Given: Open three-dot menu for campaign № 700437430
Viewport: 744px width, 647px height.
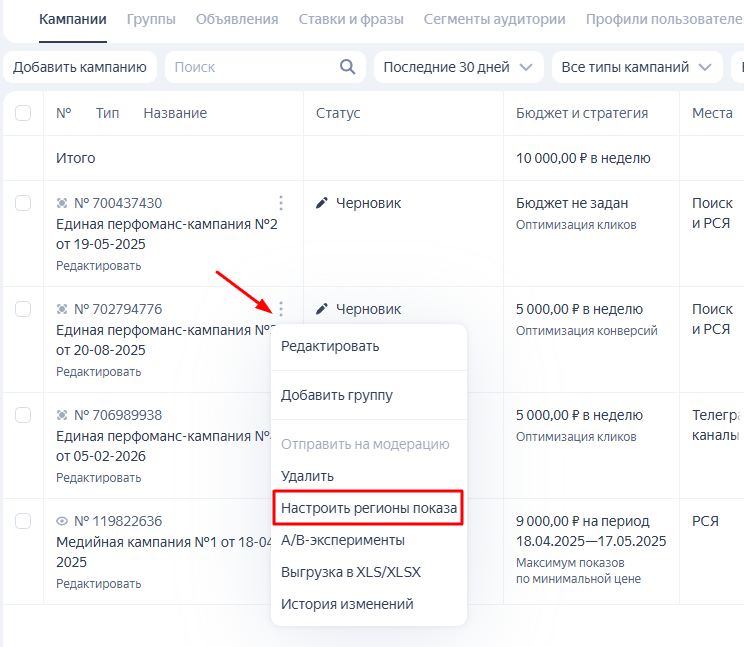Looking at the screenshot, I should point(281,203).
